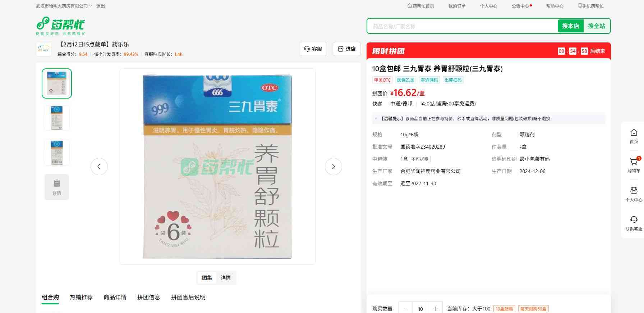Screen dimensions: 644x313
Task: Focus the drug name search field
Action: pyautogui.click(x=462, y=26)
